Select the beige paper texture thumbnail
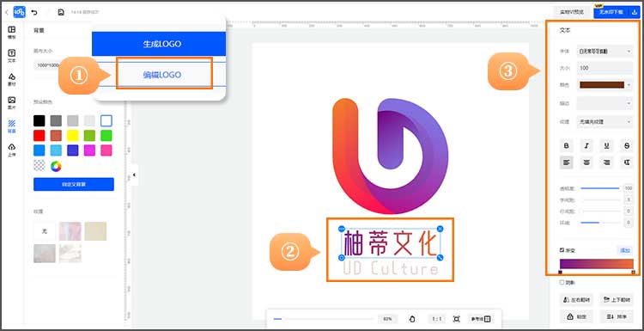The height and width of the screenshot is (331, 644). coord(95,231)
